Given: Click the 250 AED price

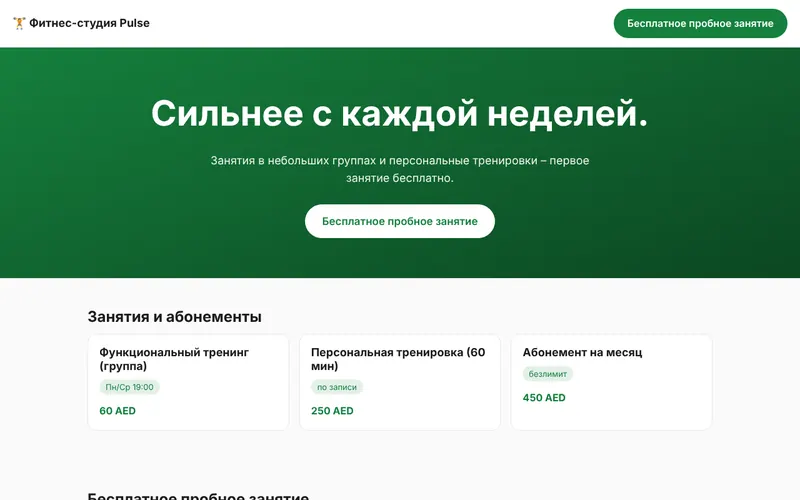Looking at the screenshot, I should [332, 411].
